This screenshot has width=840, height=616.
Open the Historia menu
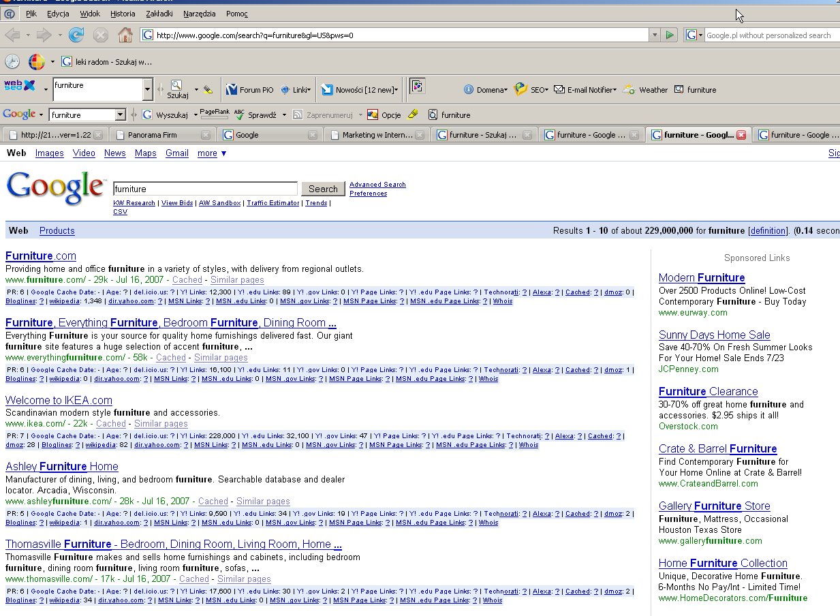[x=123, y=14]
